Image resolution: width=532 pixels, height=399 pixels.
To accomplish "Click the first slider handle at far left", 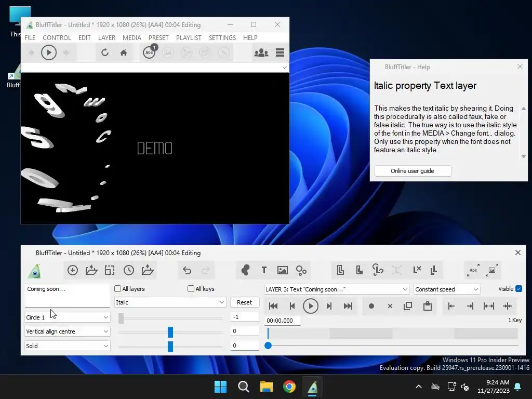I will click(121, 318).
